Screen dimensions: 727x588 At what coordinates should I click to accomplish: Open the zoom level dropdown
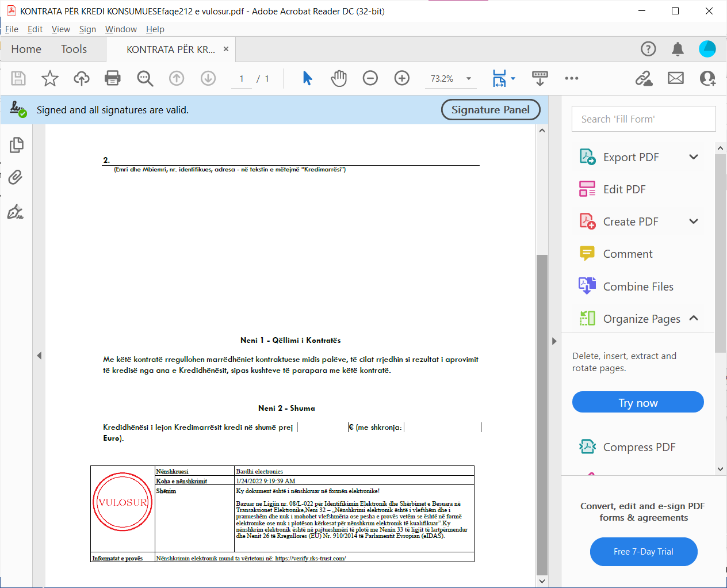pyautogui.click(x=469, y=79)
